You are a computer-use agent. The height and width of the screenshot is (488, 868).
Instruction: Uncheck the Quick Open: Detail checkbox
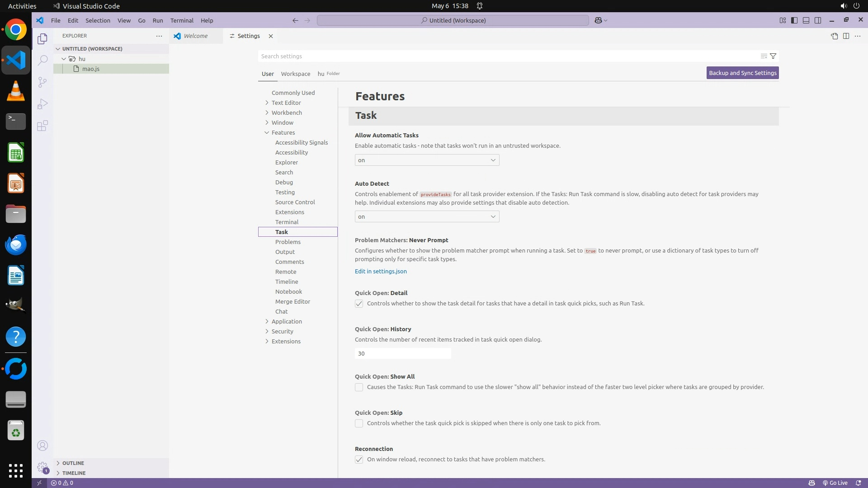359,304
